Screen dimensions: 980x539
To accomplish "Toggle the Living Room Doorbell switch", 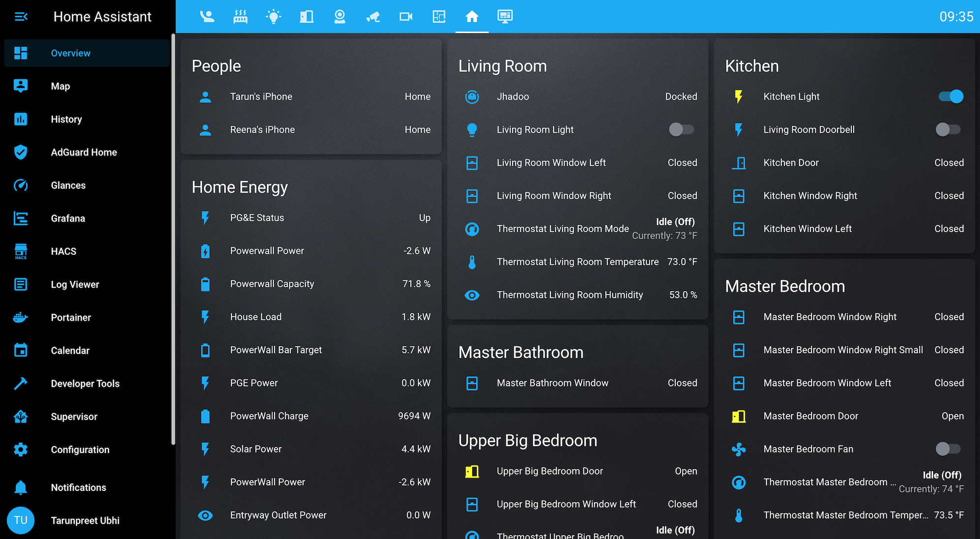I will 948,130.
